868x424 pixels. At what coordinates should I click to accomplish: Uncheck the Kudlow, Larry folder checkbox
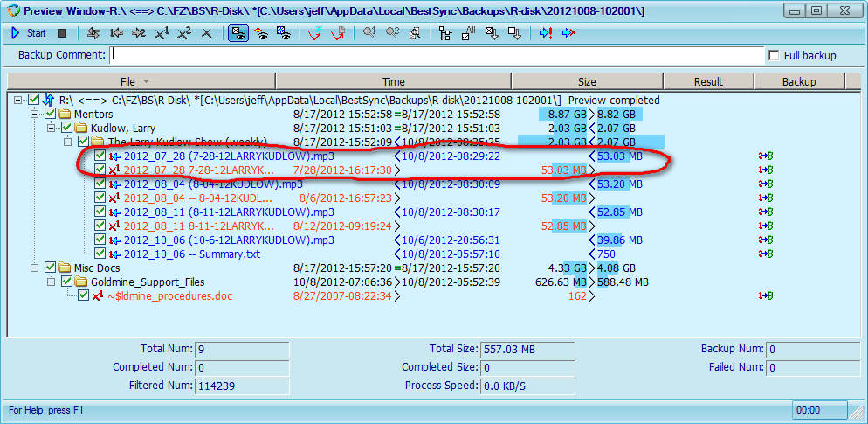click(67, 128)
